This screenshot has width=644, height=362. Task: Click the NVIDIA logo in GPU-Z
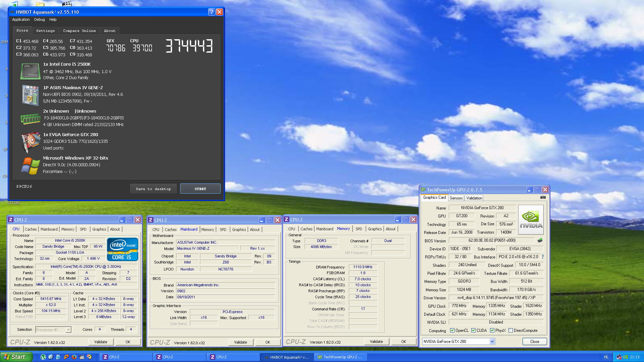[531, 220]
